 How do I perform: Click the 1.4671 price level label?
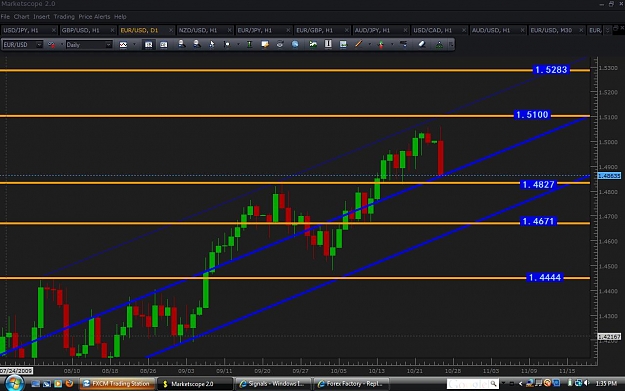(x=538, y=221)
